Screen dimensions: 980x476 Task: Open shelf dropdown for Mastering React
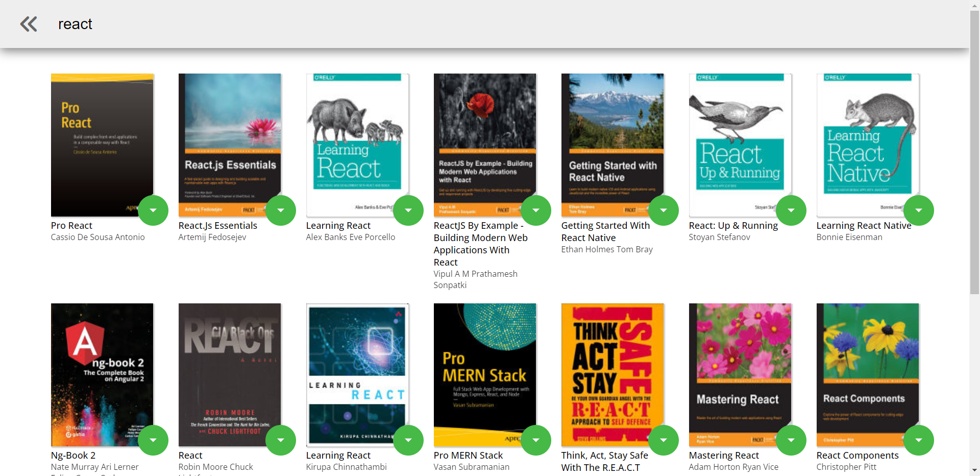click(x=791, y=440)
